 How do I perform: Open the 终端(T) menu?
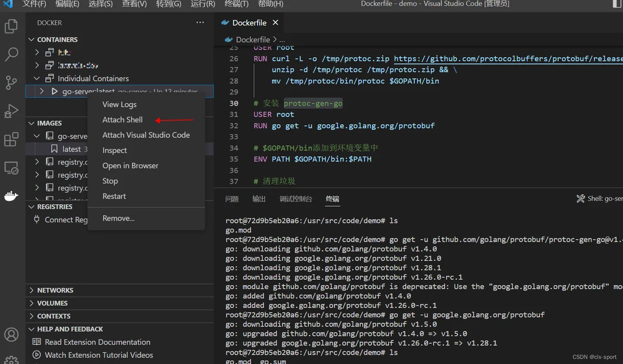pos(236,4)
